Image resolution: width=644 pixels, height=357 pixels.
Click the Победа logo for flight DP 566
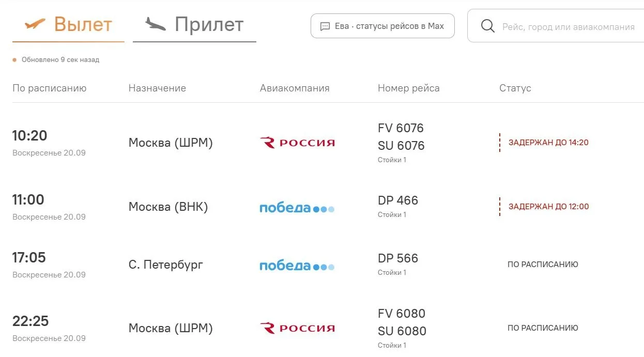pos(297,266)
